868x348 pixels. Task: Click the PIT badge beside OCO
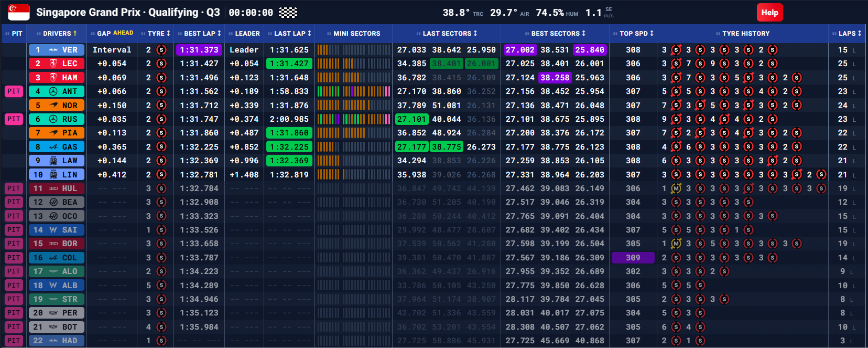[x=14, y=216]
